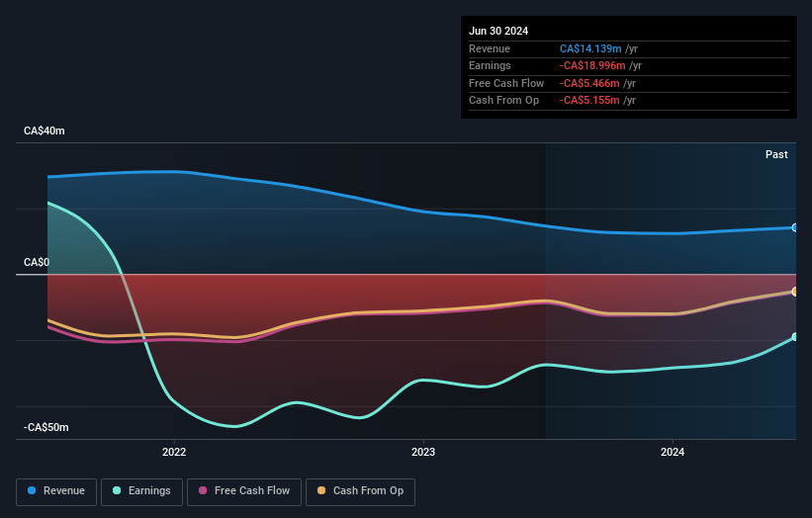The height and width of the screenshot is (518, 812).
Task: Click the teal Earnings legend dot
Action: point(117,490)
